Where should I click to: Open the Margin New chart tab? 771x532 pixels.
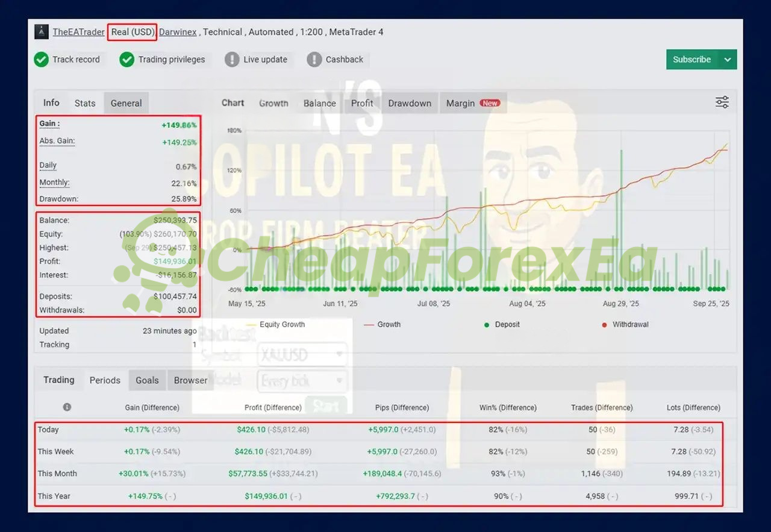[473, 103]
